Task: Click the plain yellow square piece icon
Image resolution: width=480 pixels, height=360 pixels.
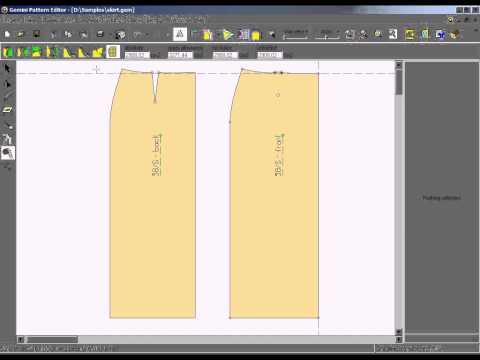Action: click(256, 35)
